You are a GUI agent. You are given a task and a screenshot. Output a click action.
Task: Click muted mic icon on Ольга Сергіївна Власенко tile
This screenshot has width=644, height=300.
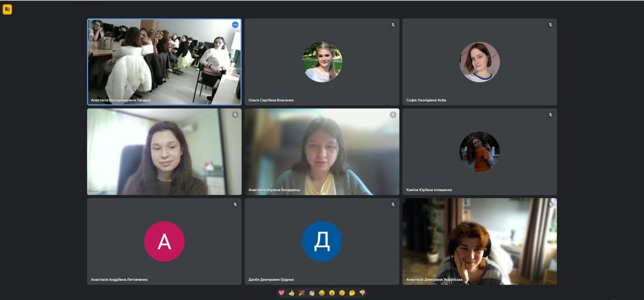(x=393, y=25)
